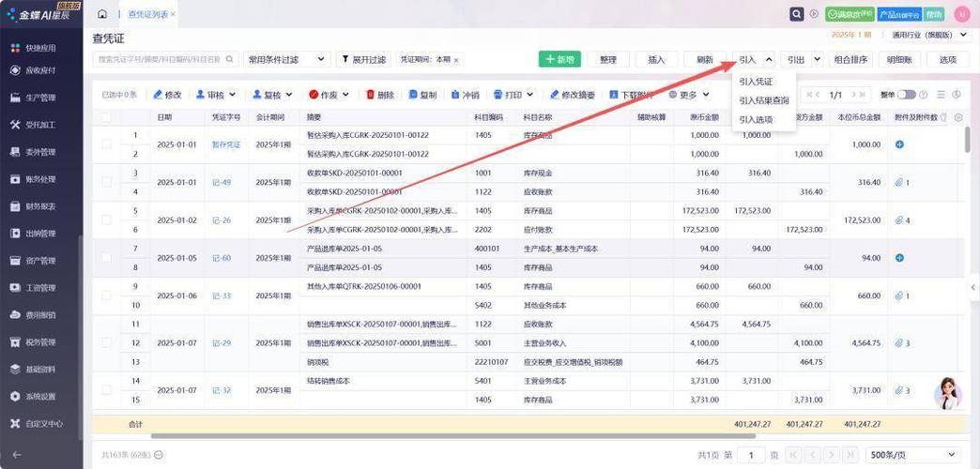Check the row for voucher 记-29
The image size is (980, 469).
pos(106,343)
